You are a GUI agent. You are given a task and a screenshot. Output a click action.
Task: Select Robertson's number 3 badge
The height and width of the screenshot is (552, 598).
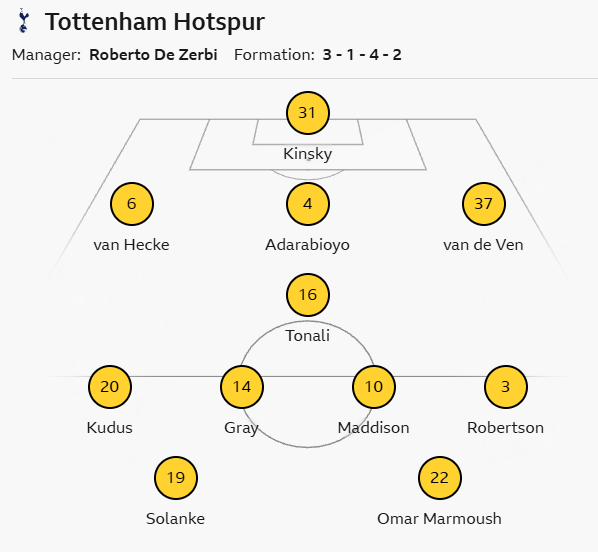[x=506, y=387]
